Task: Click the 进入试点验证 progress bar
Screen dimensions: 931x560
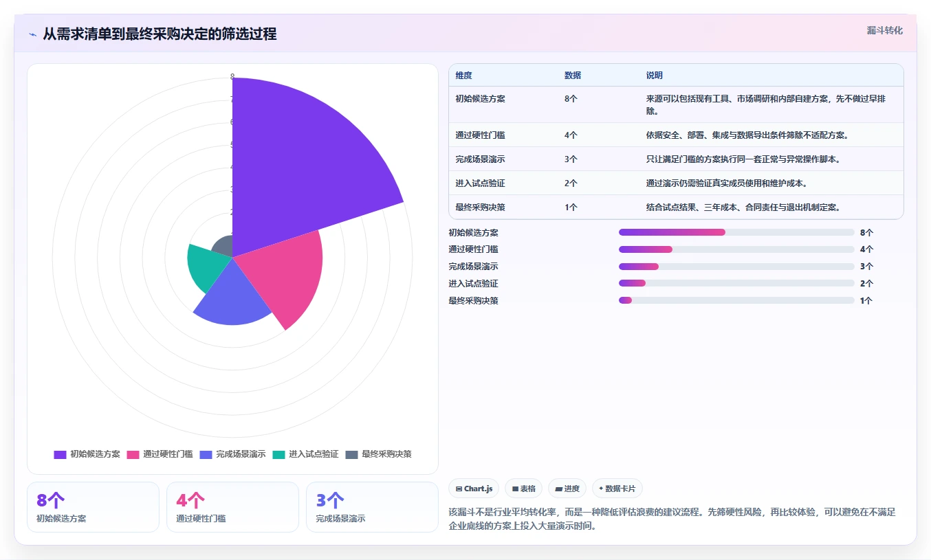Action: pyautogui.click(x=736, y=283)
